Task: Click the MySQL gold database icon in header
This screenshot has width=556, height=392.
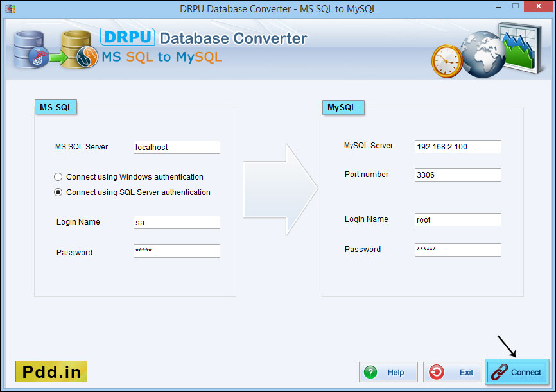Action: (x=80, y=49)
